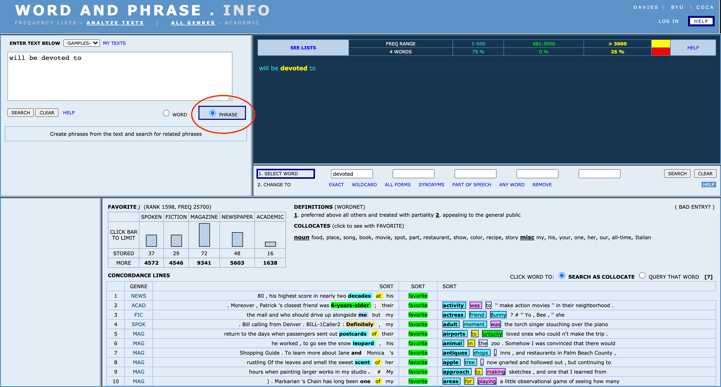Click the yellow frequency color box
The width and height of the screenshot is (721, 387).
[661, 44]
